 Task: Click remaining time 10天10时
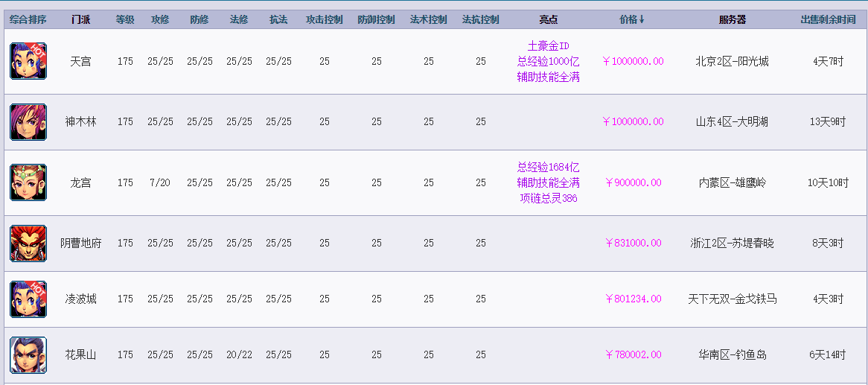point(828,182)
